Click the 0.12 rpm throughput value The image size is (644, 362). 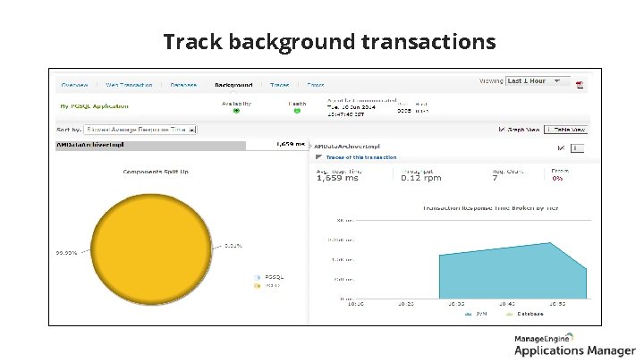coord(421,178)
